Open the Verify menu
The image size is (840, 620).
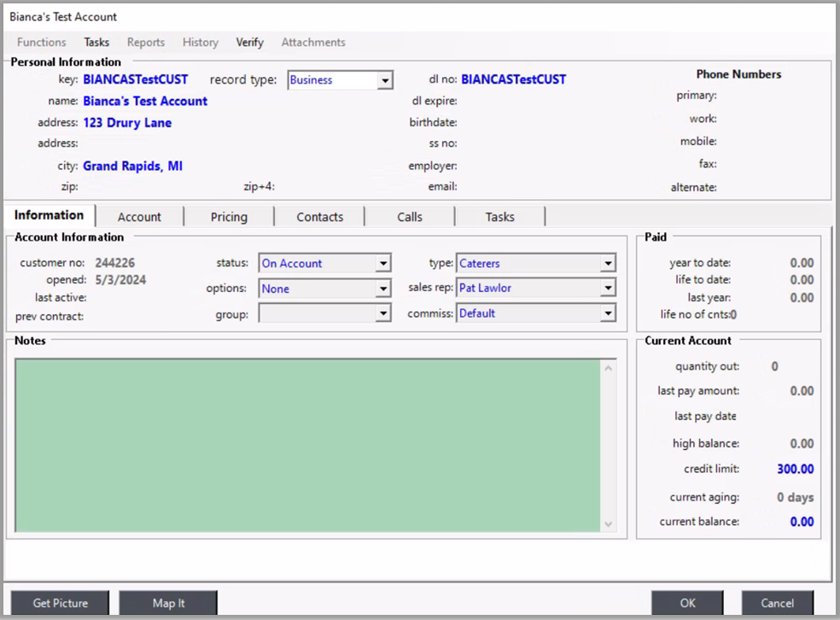coord(250,42)
